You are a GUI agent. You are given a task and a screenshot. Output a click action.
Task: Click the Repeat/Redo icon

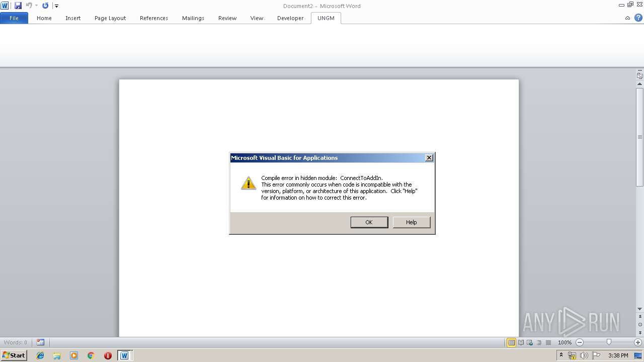(x=45, y=6)
